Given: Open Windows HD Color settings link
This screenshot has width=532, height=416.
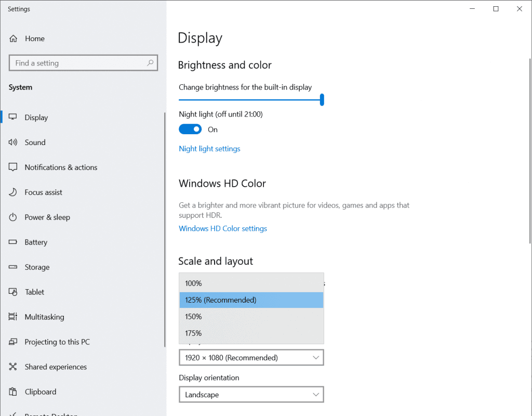Looking at the screenshot, I should pyautogui.click(x=223, y=229).
